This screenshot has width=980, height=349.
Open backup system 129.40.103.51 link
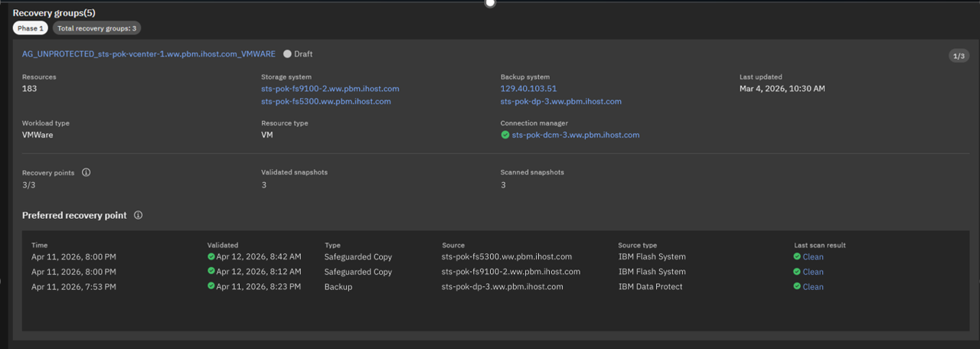click(528, 89)
